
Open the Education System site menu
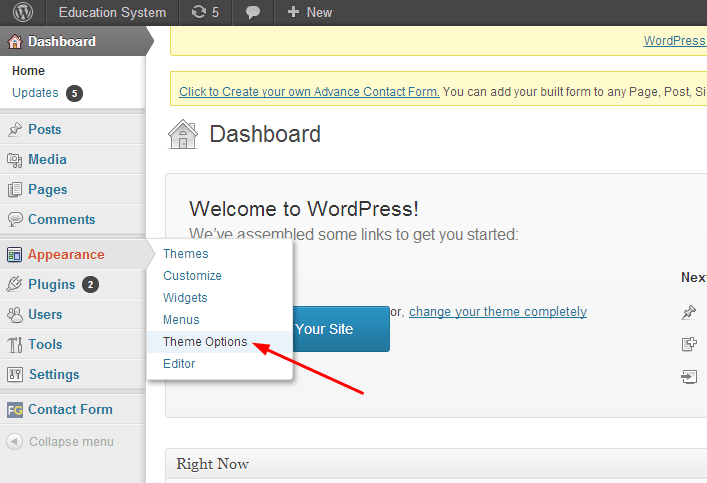coord(112,12)
